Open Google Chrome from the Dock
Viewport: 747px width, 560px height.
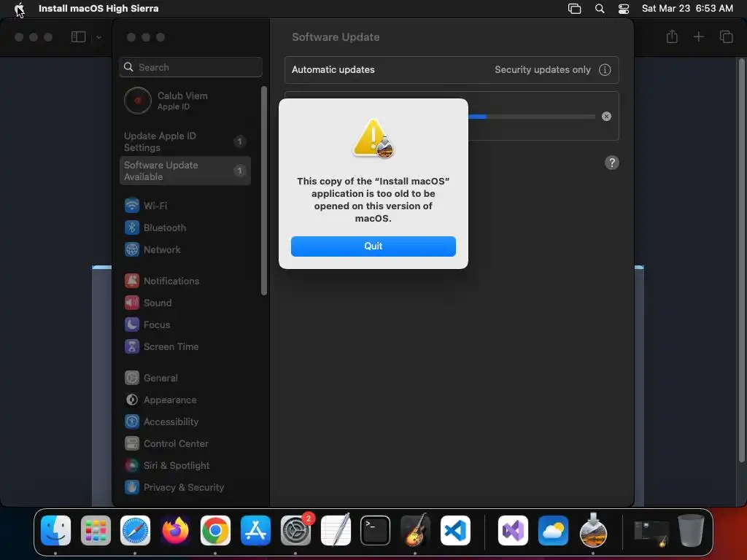(x=215, y=531)
